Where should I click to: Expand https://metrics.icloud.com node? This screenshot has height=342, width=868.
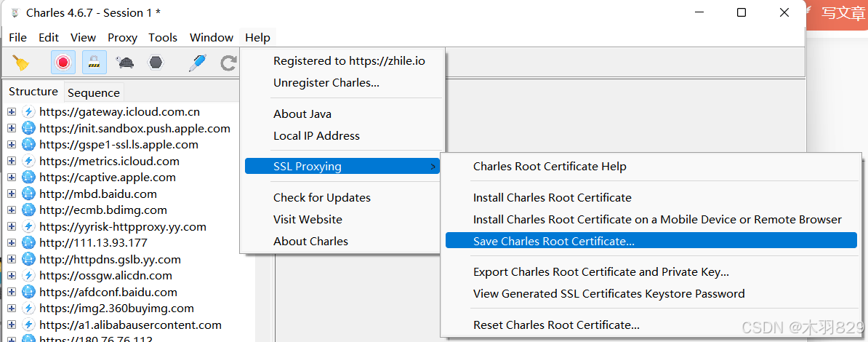tap(11, 162)
